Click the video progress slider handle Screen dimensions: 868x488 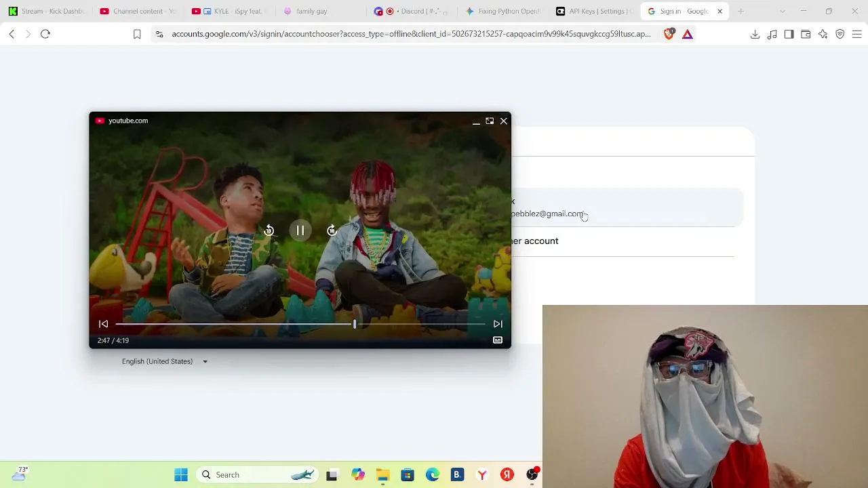point(354,324)
